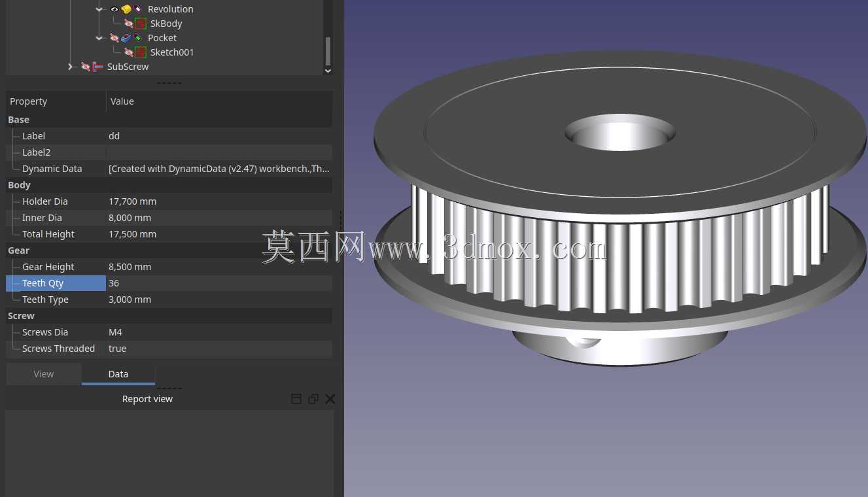The image size is (868, 497).
Task: Select the Holder Dia property
Action: [44, 201]
